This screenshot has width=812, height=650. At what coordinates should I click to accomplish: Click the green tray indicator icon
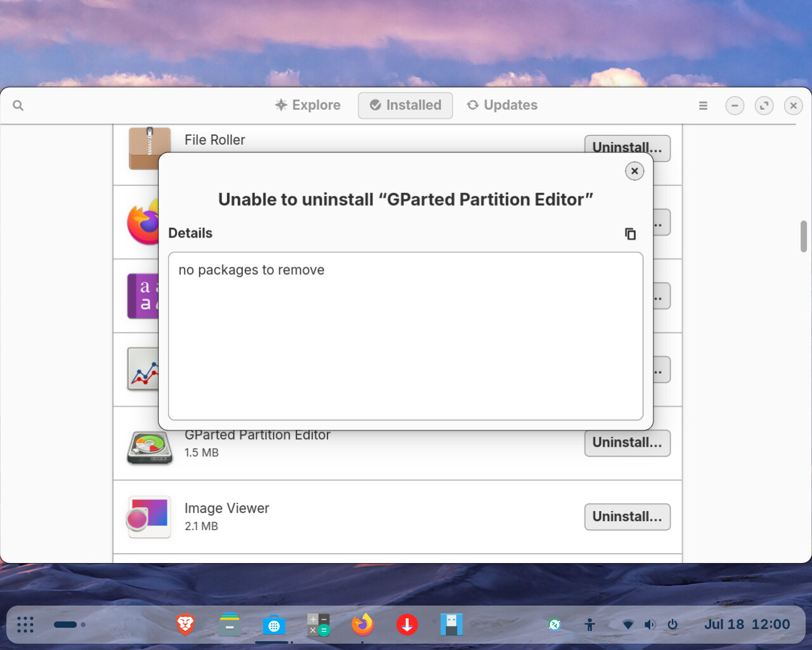(554, 625)
